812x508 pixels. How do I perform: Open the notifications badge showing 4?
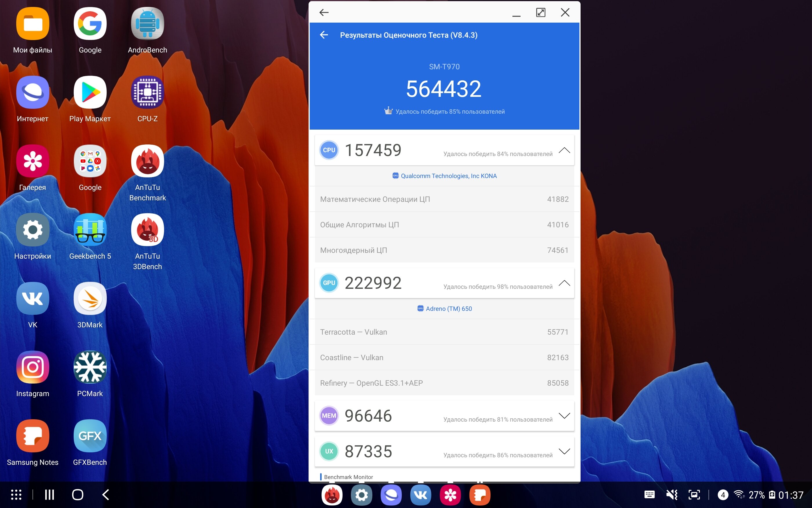click(723, 495)
